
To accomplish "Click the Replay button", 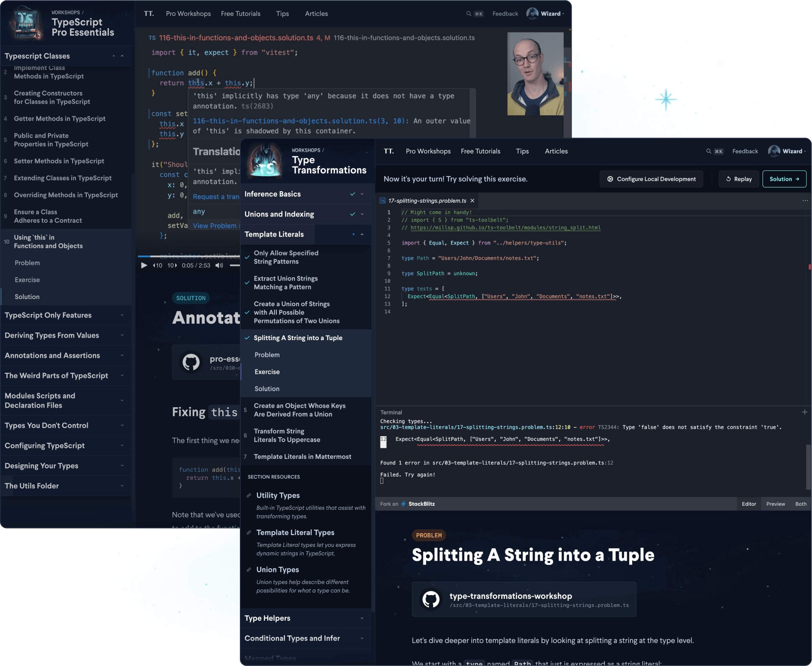I will [739, 179].
